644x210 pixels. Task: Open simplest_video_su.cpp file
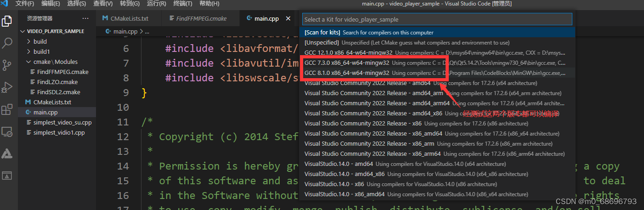57,122
